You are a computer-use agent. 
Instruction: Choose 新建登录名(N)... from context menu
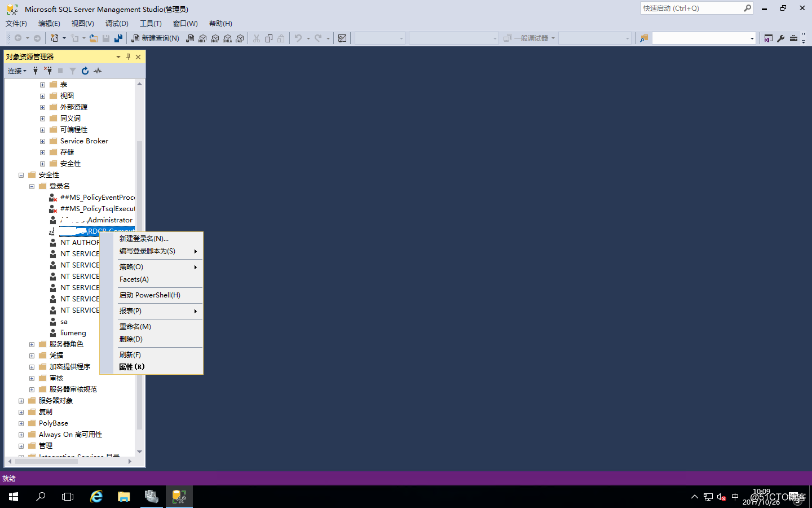(x=151, y=239)
